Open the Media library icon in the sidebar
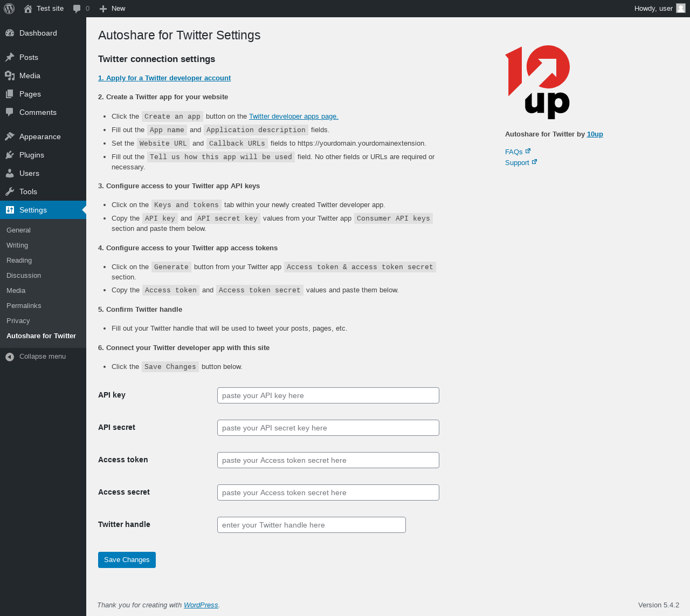690x616 pixels. click(10, 76)
